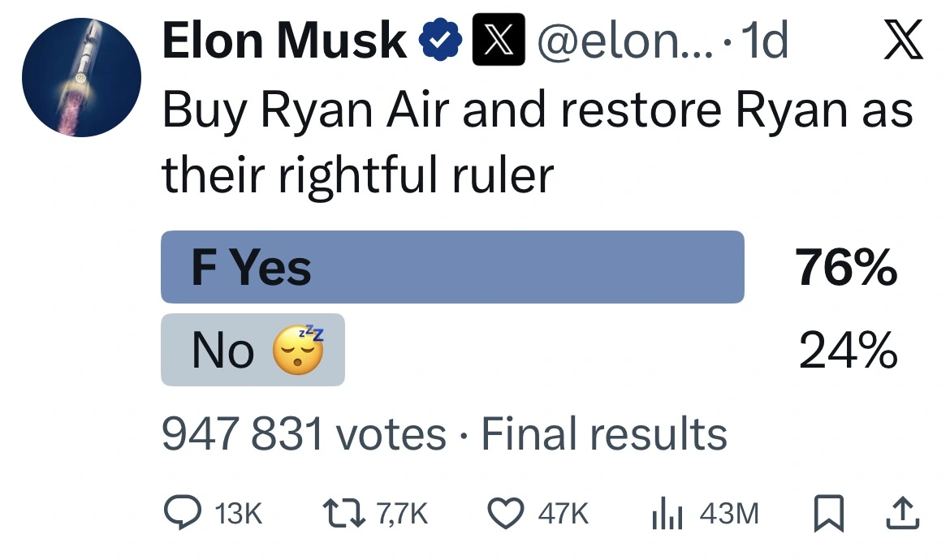This screenshot has width=950, height=560.
Task: Select the "No" poll result bar
Action: pos(253,350)
